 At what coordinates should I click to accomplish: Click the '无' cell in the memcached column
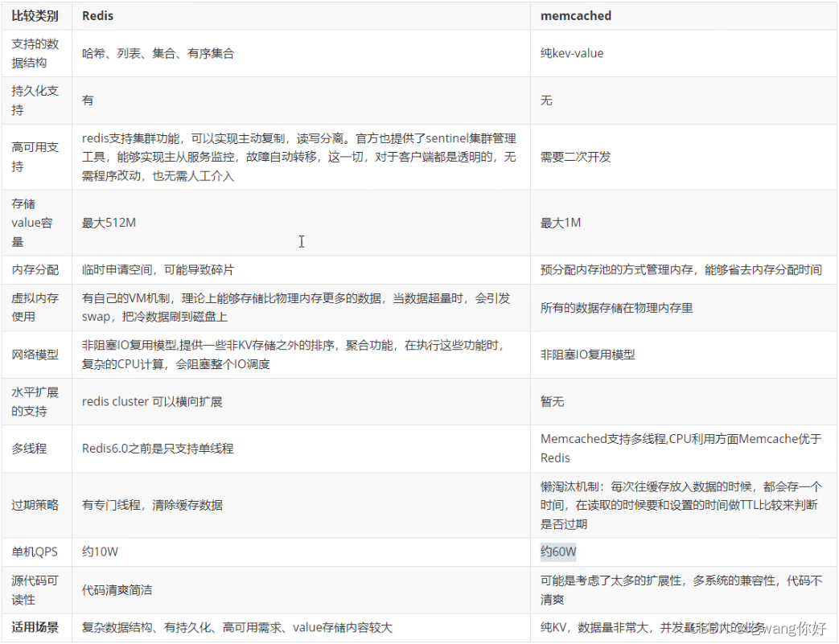(x=545, y=100)
